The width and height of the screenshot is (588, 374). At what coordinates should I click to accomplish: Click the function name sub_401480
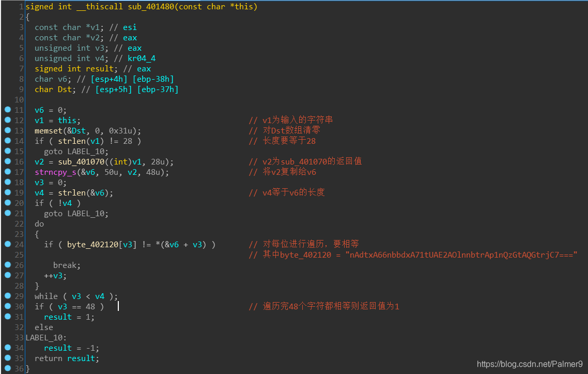[x=151, y=7]
